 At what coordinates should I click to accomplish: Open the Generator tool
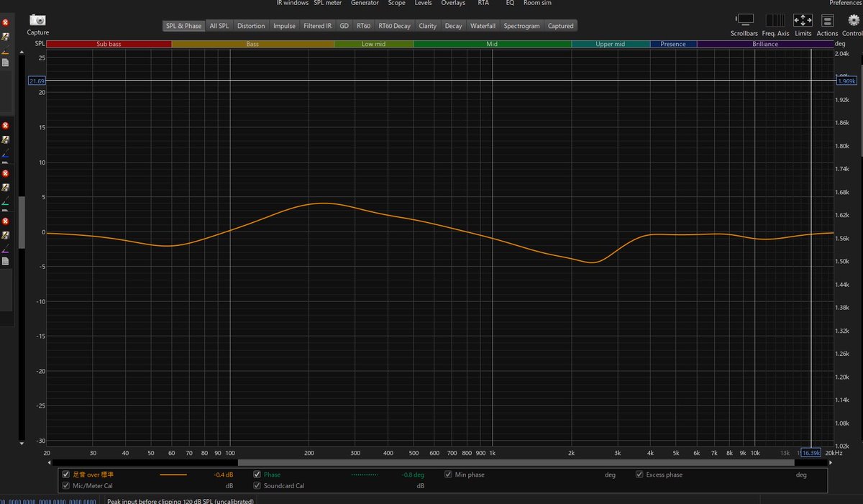[365, 4]
